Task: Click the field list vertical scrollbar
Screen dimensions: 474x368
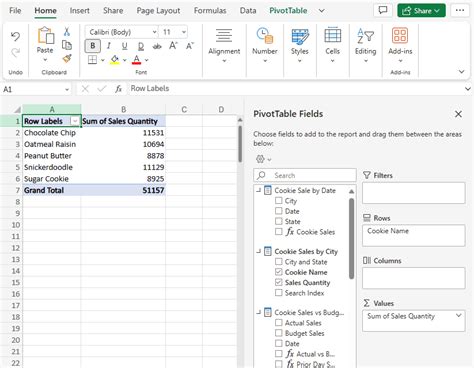Action: pyautogui.click(x=351, y=238)
